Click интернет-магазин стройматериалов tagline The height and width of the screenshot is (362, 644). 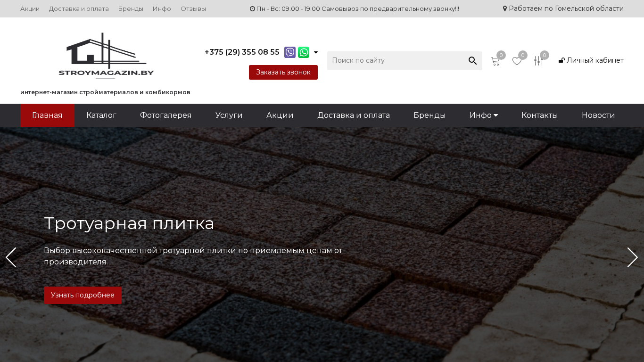tap(105, 92)
